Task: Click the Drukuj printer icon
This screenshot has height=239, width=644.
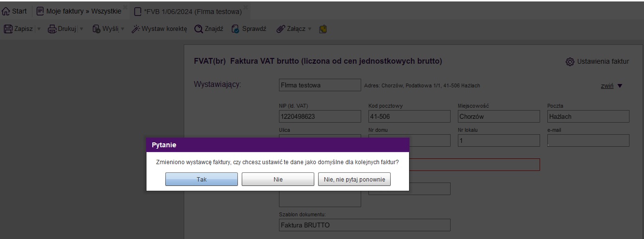Action: point(52,29)
